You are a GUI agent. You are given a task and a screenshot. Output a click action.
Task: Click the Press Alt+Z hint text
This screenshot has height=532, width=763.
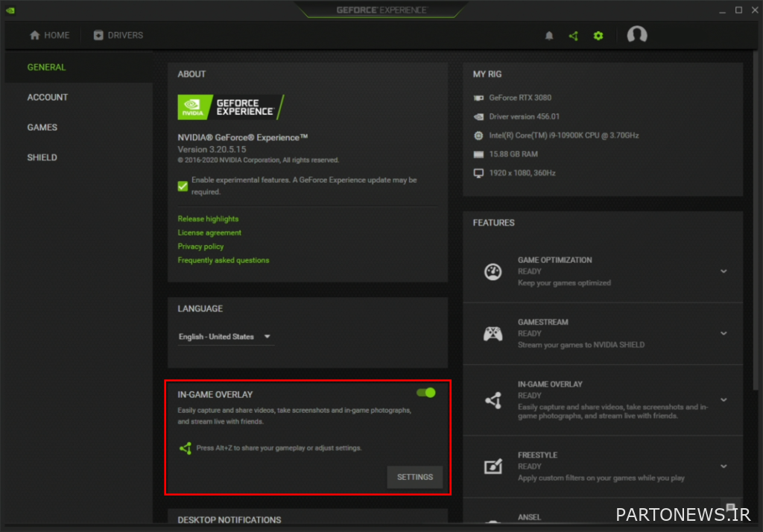(279, 448)
